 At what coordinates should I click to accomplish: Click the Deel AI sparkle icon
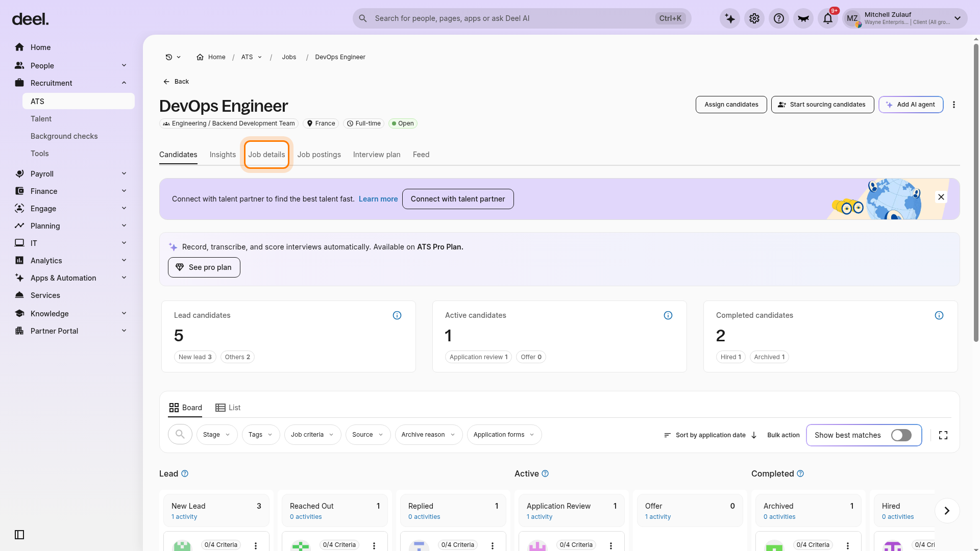pos(730,19)
